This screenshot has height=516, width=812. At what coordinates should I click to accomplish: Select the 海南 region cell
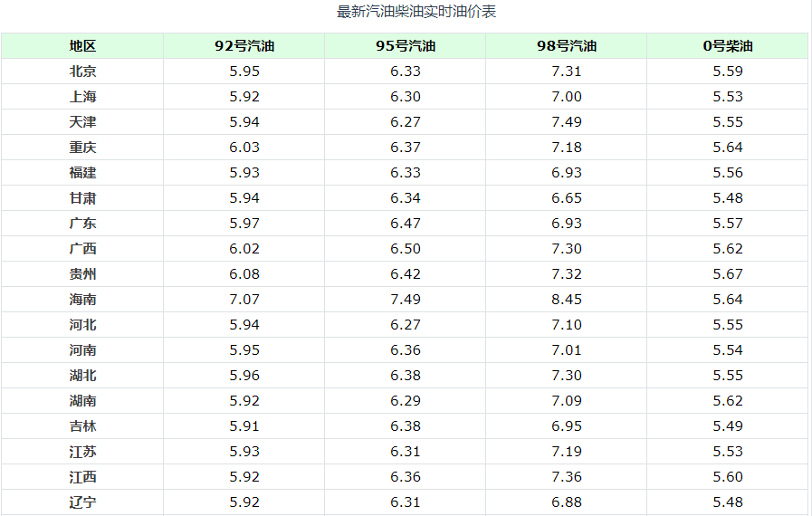(82, 300)
